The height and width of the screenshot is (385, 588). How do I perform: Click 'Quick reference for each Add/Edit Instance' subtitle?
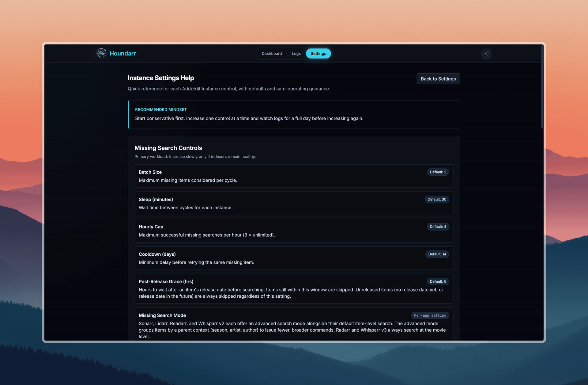pos(229,89)
